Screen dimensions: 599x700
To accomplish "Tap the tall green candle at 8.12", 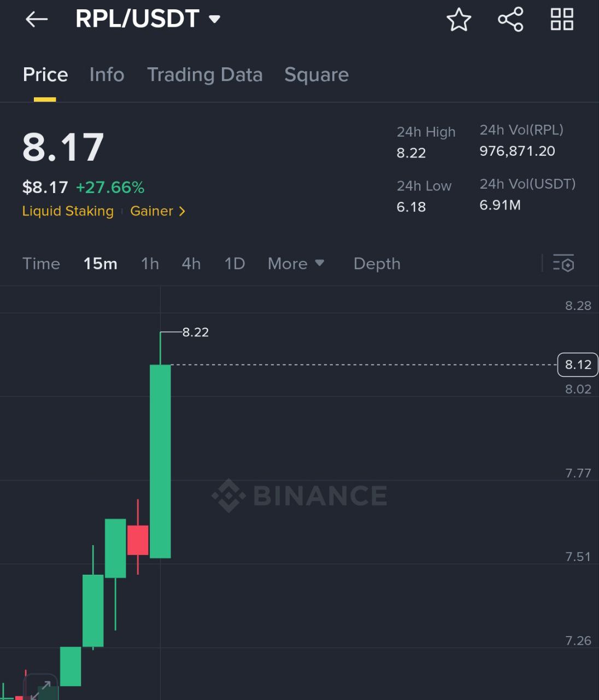I will [160, 461].
